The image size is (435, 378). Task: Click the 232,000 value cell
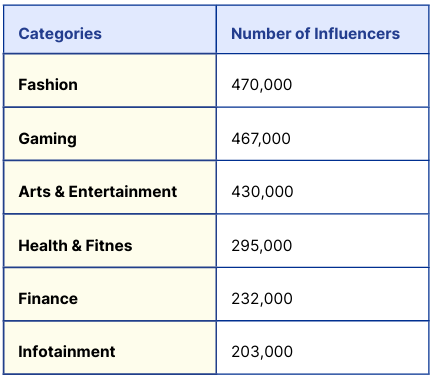tap(323, 294)
